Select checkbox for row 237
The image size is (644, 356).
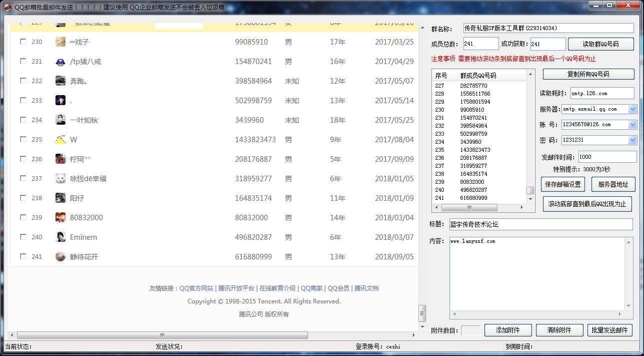[x=23, y=178]
